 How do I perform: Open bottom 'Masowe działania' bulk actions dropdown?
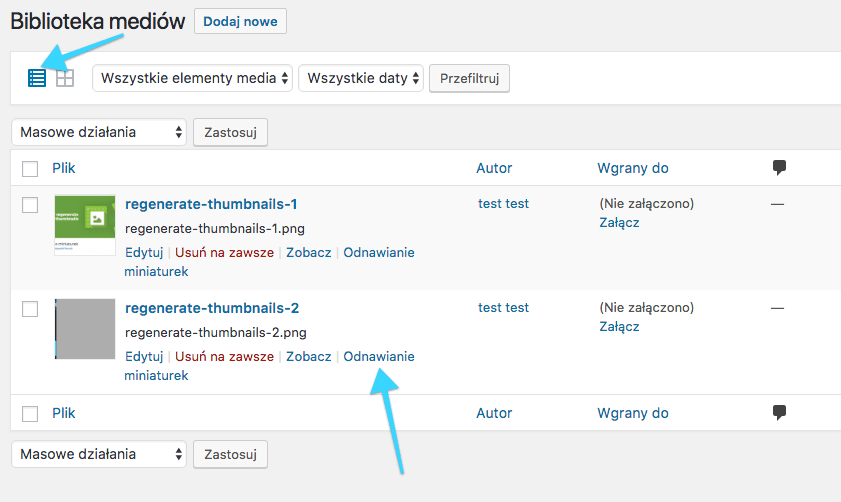[x=99, y=454]
